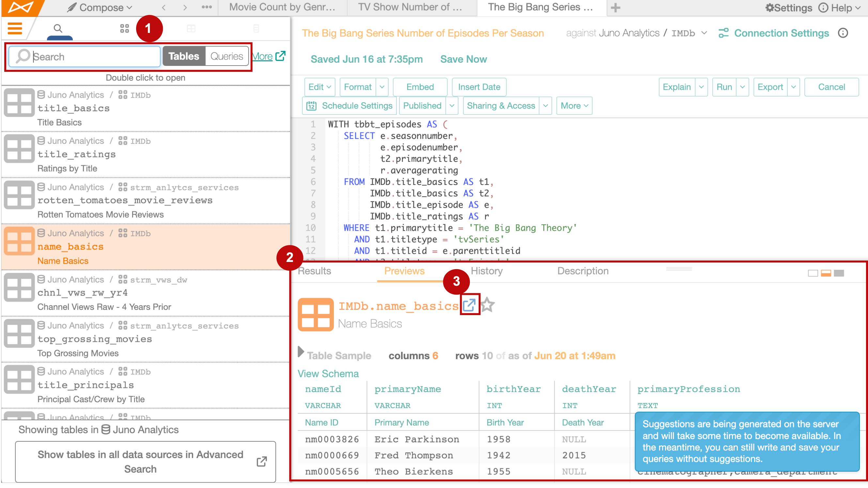Image resolution: width=868 pixels, height=488 pixels.
Task: Click the title_principals table icon
Action: [19, 380]
